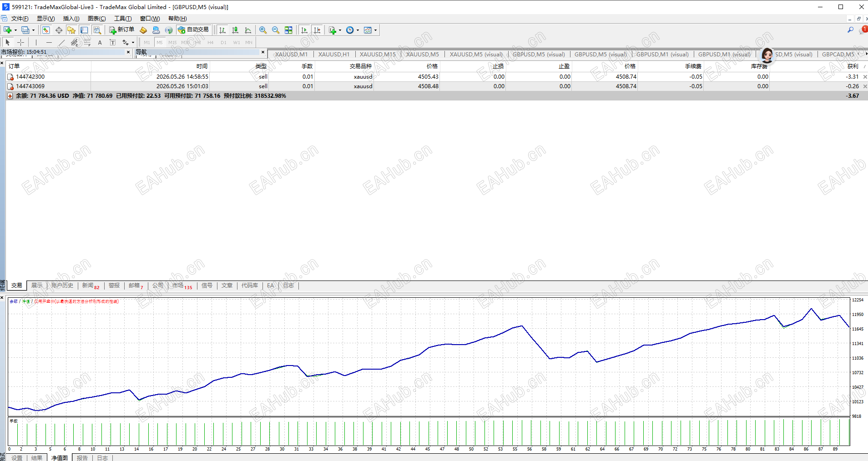Open the MetaEditor yellow book icon
This screenshot has width=868, height=461.
[x=143, y=30]
